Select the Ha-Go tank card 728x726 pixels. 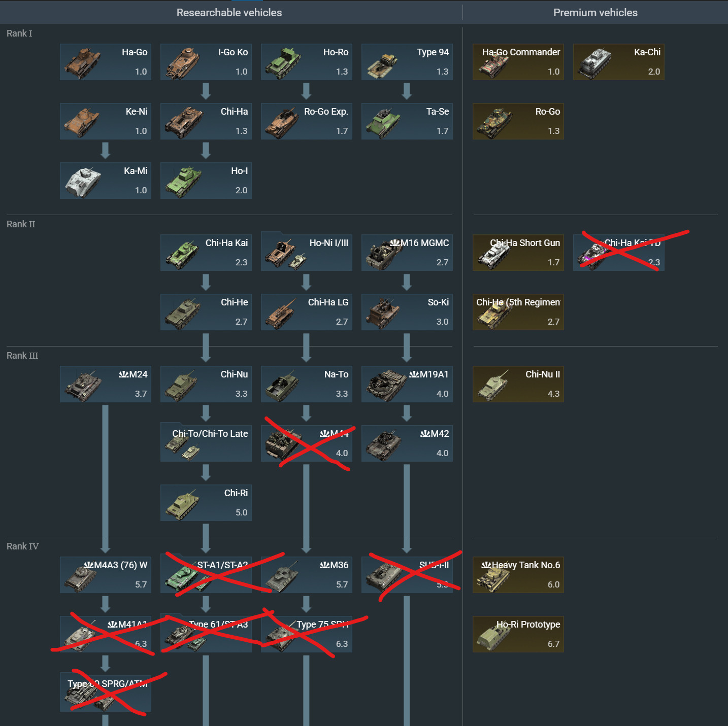(x=106, y=62)
